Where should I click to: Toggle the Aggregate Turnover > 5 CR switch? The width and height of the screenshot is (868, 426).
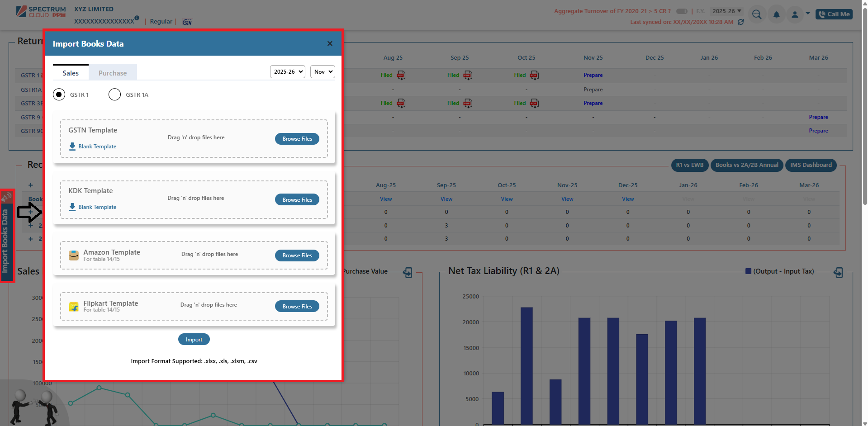[682, 11]
